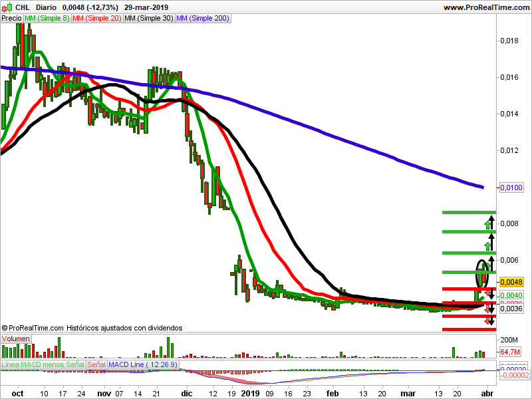532x399 pixels.
Task: Toggle the MM (Simple 20) indicator label
Action: [x=96, y=19]
